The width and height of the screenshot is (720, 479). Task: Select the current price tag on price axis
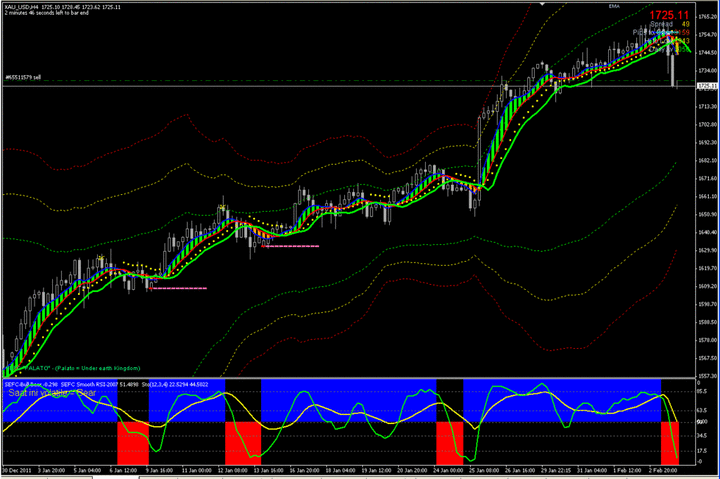(x=705, y=88)
